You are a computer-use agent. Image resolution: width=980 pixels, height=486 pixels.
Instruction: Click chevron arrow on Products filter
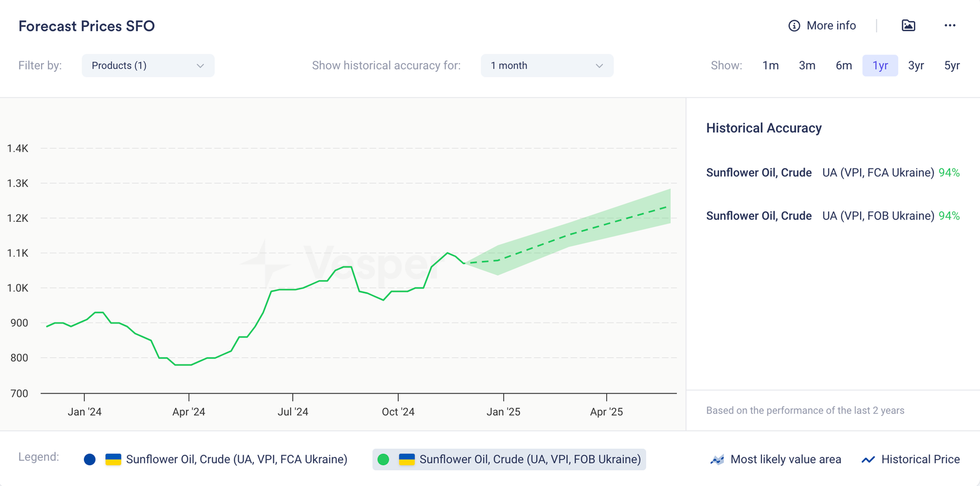coord(200,66)
